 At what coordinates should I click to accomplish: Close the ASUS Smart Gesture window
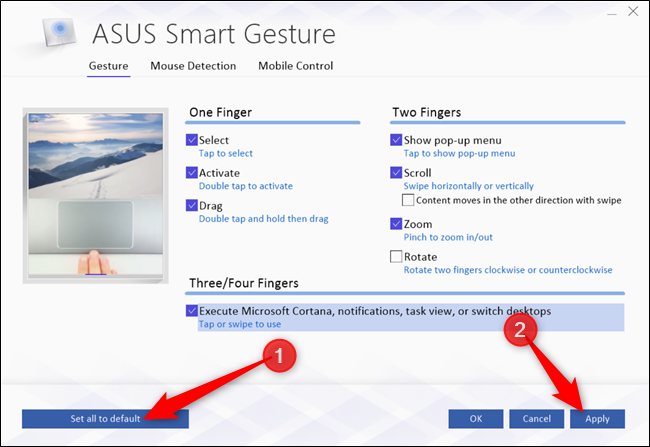point(633,12)
